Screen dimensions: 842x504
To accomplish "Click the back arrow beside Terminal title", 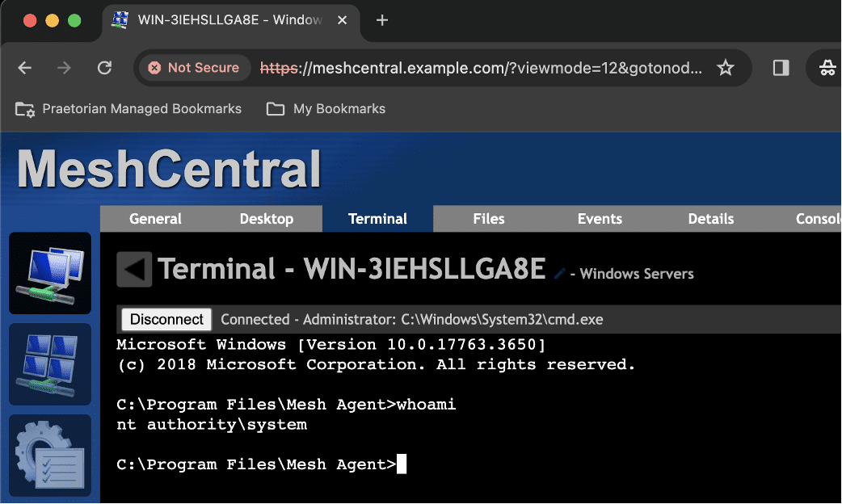I will point(134,269).
